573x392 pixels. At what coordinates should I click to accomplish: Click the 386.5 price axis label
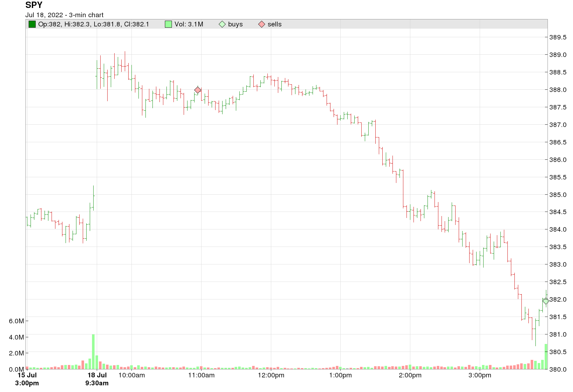[558, 142]
